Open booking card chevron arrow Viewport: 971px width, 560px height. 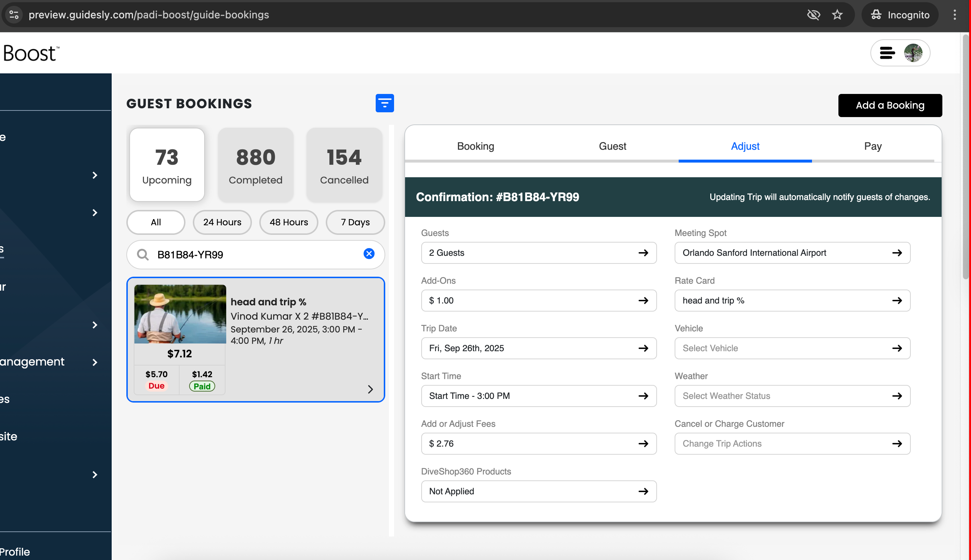pyautogui.click(x=370, y=389)
